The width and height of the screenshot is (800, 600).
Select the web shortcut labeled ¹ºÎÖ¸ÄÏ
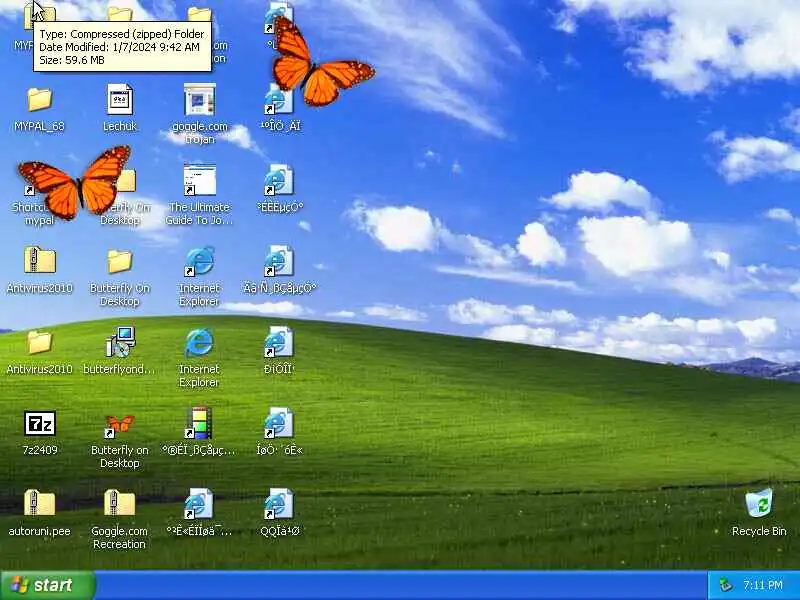coord(279,99)
